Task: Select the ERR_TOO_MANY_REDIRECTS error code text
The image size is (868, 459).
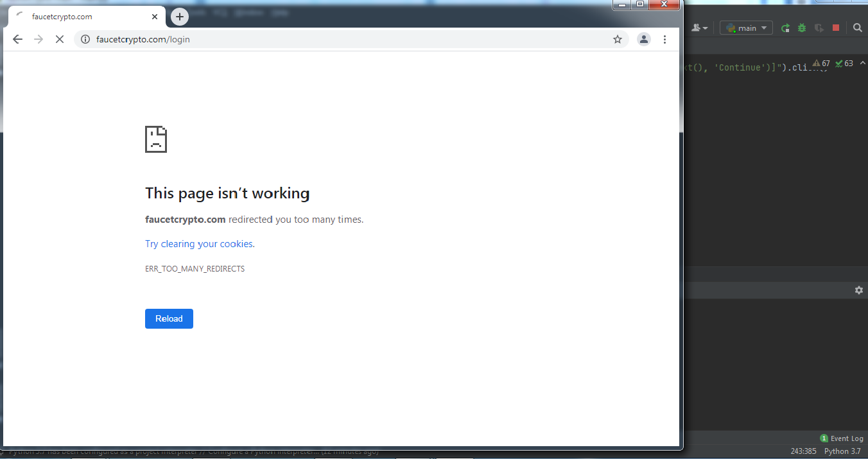Action: (x=195, y=269)
